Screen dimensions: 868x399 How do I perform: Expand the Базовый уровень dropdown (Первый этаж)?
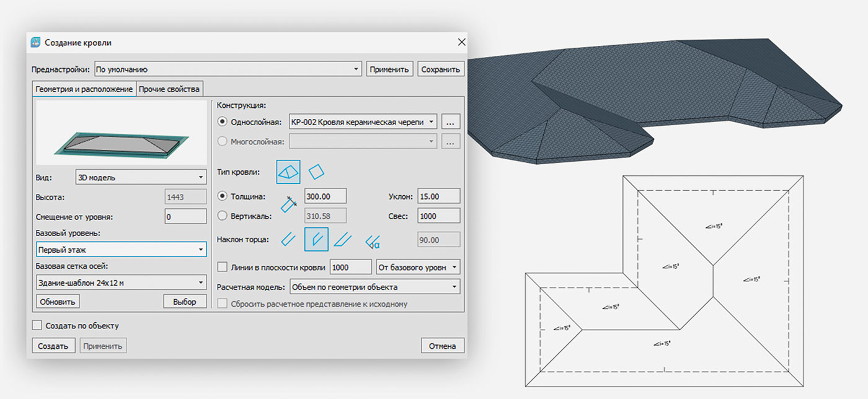121,250
